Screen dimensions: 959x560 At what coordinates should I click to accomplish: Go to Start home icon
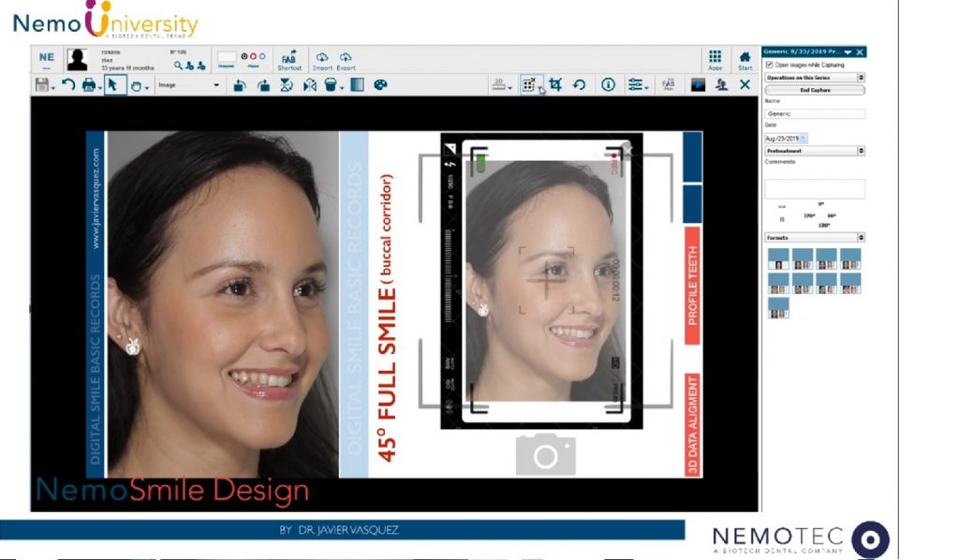[745, 60]
